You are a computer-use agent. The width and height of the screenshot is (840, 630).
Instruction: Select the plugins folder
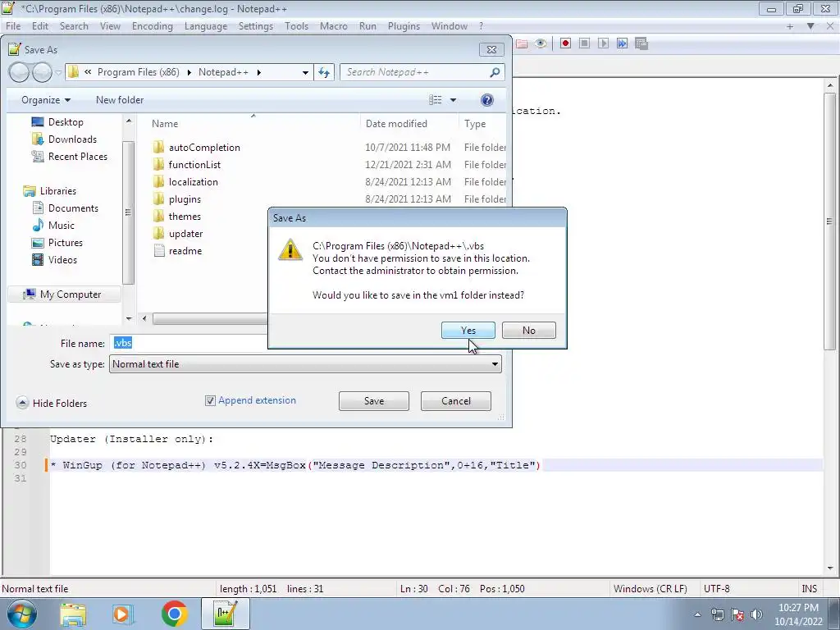click(185, 199)
